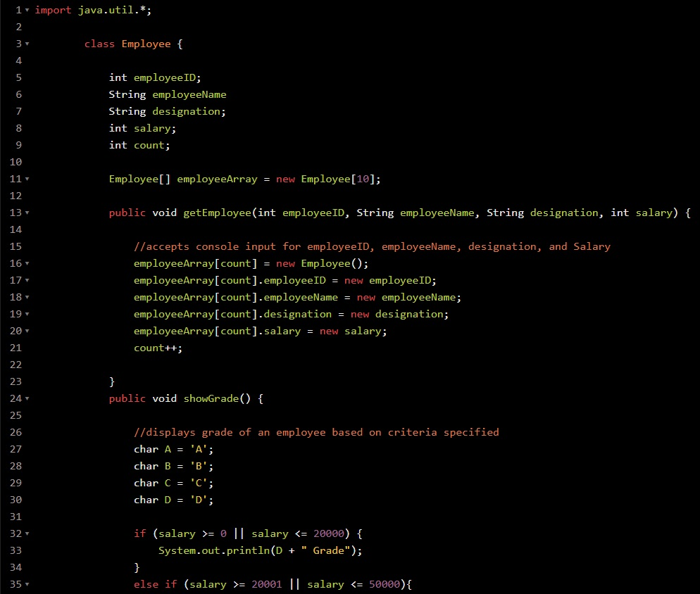
Task: Collapse the if block fold at line 32
Action: tap(27, 533)
